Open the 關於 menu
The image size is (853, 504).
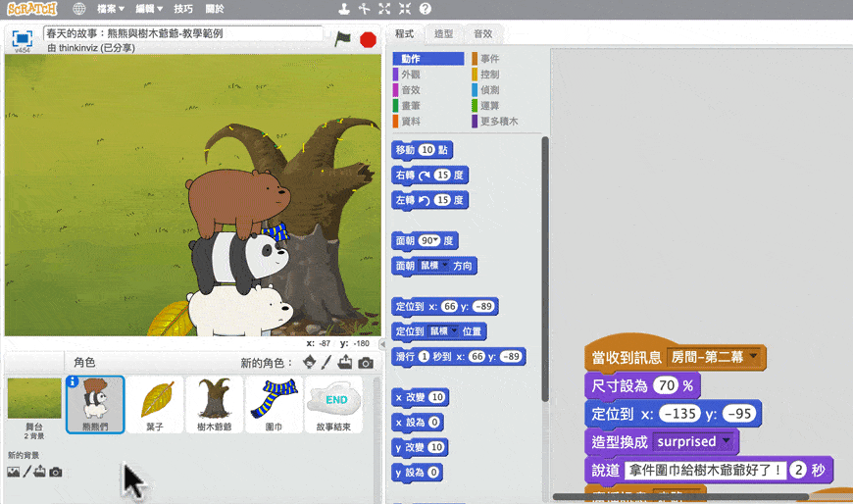coord(215,9)
